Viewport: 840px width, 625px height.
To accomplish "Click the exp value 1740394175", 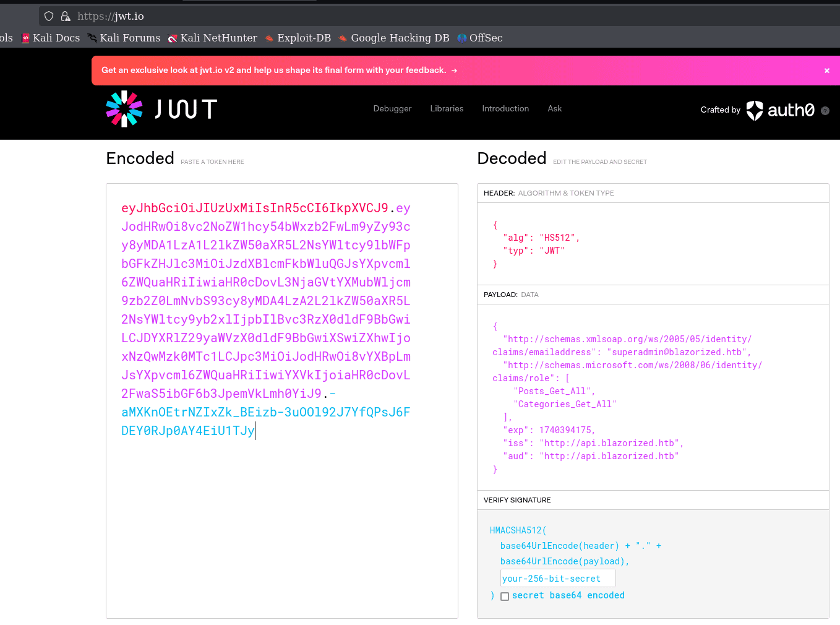I will tap(565, 430).
